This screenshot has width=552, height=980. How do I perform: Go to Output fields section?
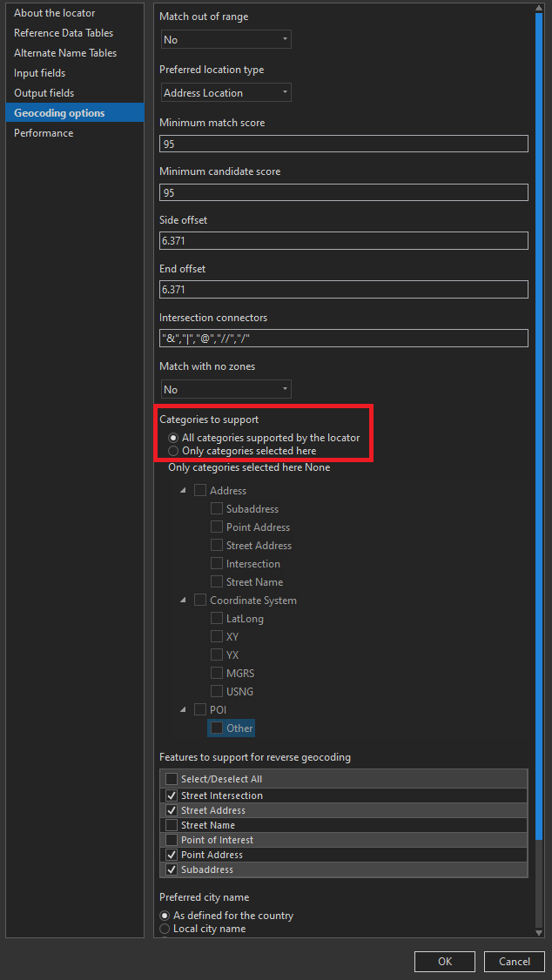click(44, 93)
